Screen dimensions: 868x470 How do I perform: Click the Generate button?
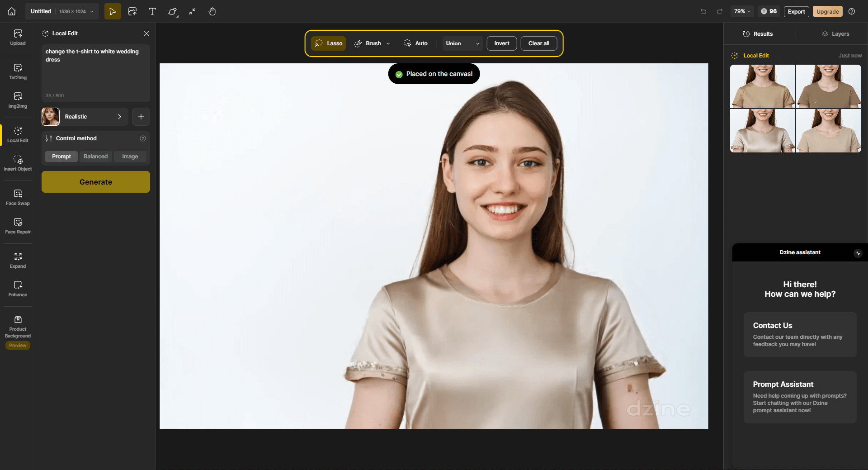[95, 181]
